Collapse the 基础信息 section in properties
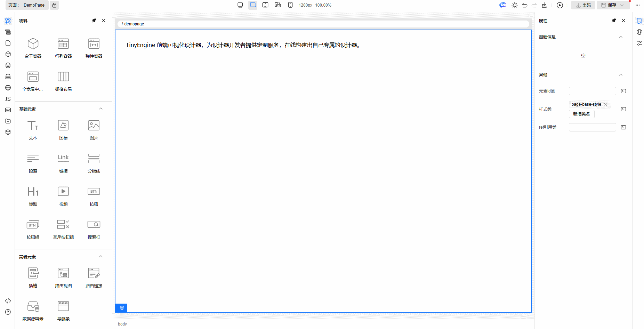 621,37
